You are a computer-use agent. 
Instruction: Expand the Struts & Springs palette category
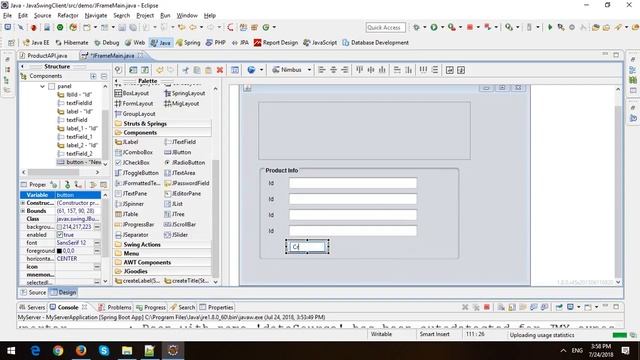tap(162, 124)
